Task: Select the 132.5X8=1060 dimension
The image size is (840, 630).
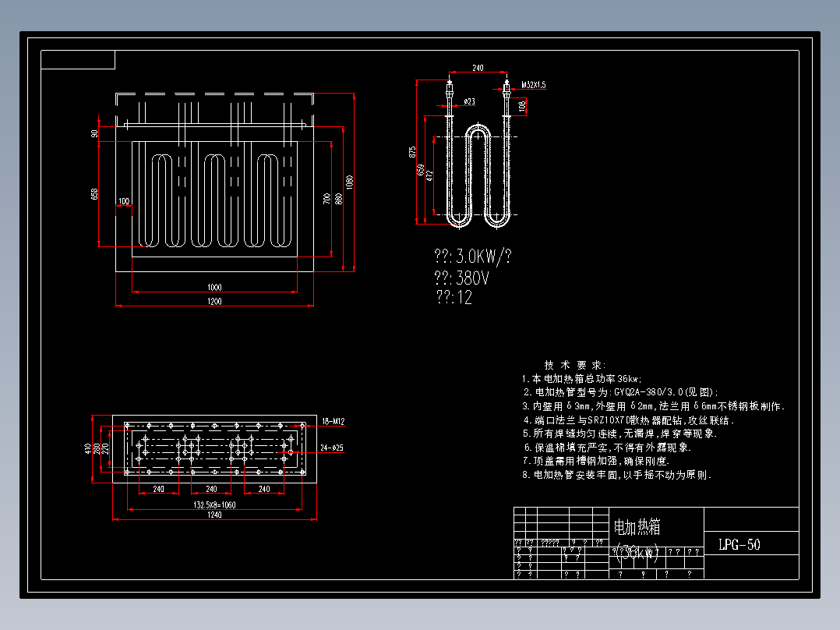Action: click(214, 504)
